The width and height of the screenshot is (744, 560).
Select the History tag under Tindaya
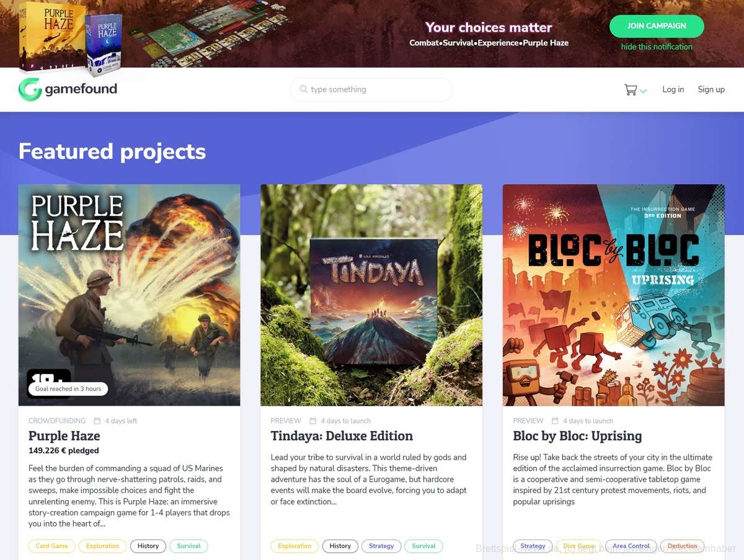pos(340,546)
